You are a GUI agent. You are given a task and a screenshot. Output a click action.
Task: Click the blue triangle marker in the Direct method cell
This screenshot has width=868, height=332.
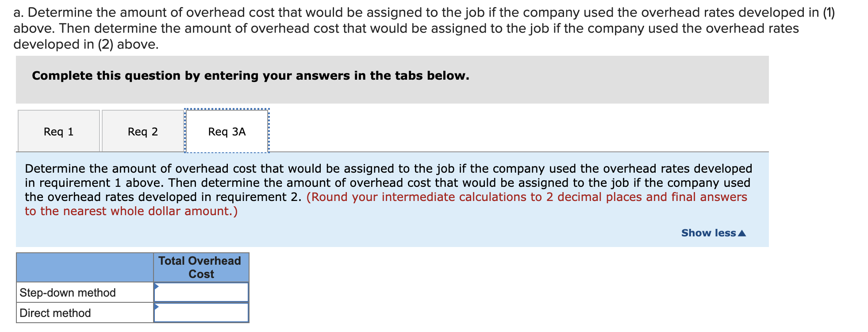tap(157, 308)
